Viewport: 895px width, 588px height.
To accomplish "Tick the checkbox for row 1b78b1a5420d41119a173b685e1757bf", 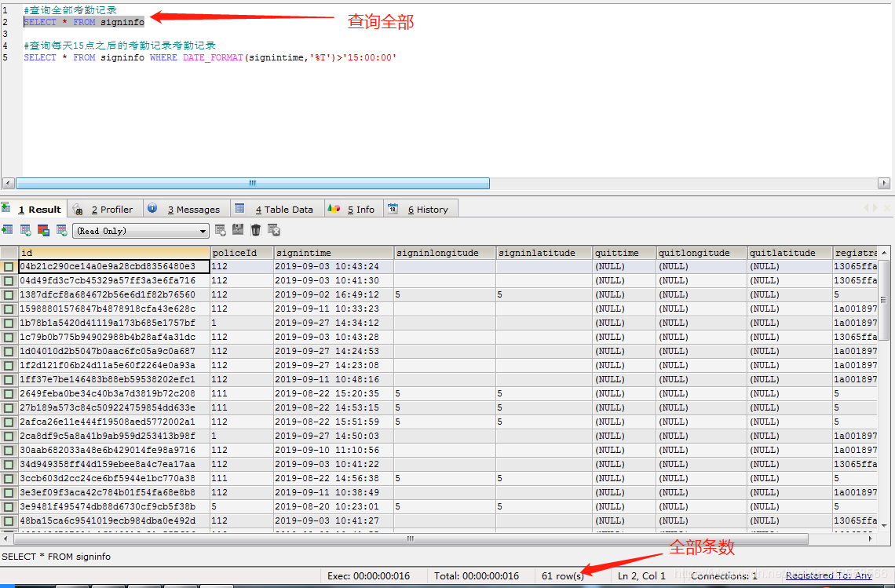I will click(x=9, y=323).
